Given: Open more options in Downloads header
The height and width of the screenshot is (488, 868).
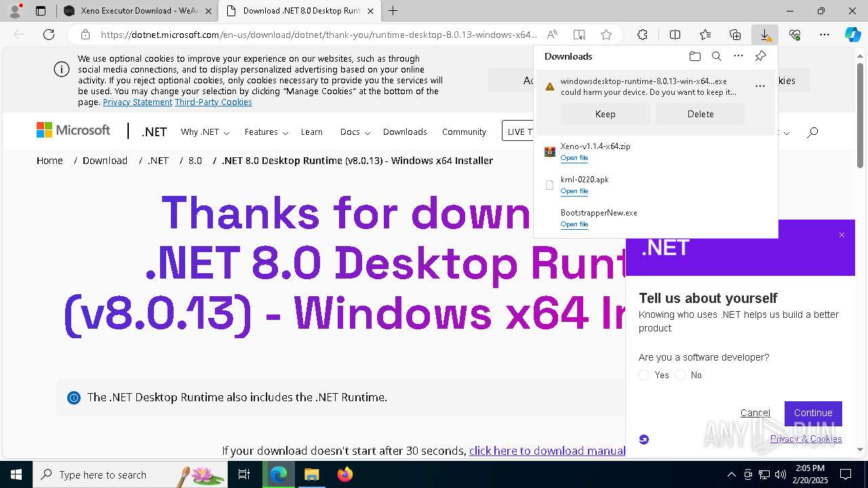Looking at the screenshot, I should click(x=738, y=56).
